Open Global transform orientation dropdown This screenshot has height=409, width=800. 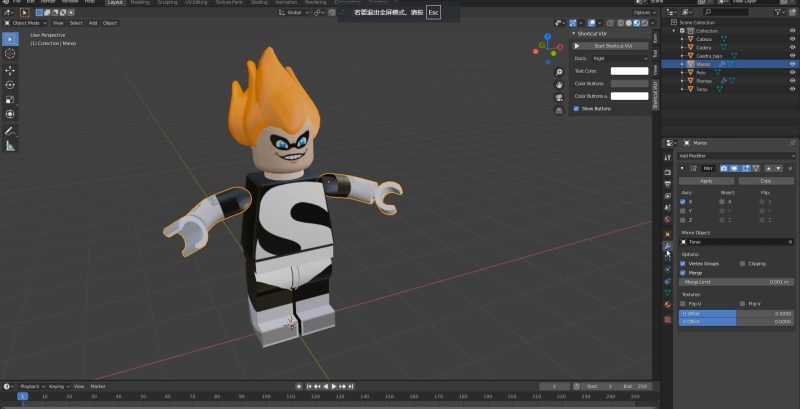[294, 12]
